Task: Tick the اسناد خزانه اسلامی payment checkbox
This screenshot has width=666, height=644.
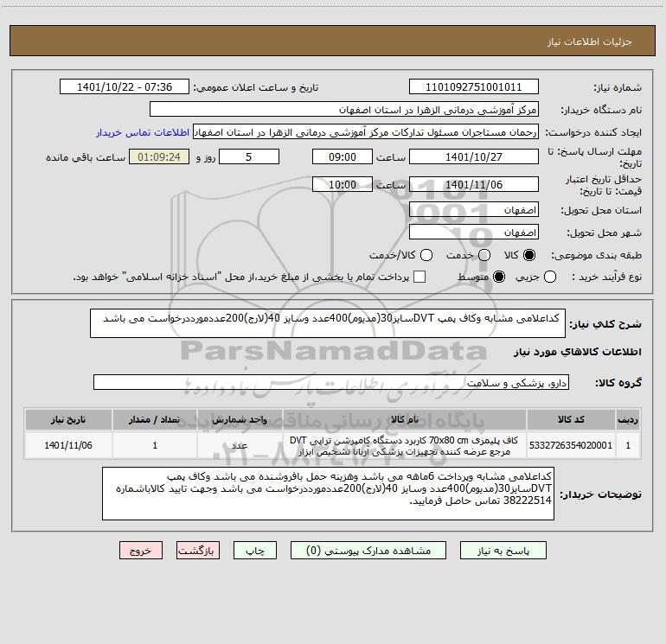Action: click(x=419, y=277)
